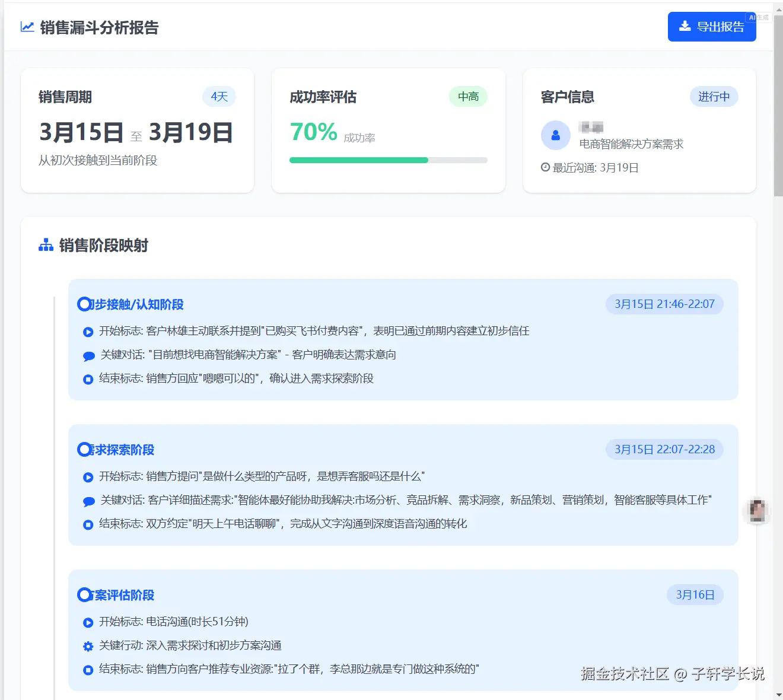
Task: Click the vertical scrollbar thumb
Action: (778, 106)
